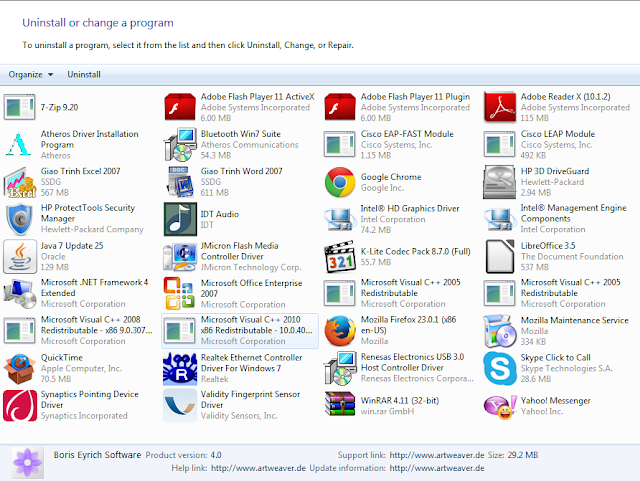This screenshot has height=481, width=640.
Task: Click the Adobe Flash Player 11 Plugin icon
Action: click(x=340, y=107)
